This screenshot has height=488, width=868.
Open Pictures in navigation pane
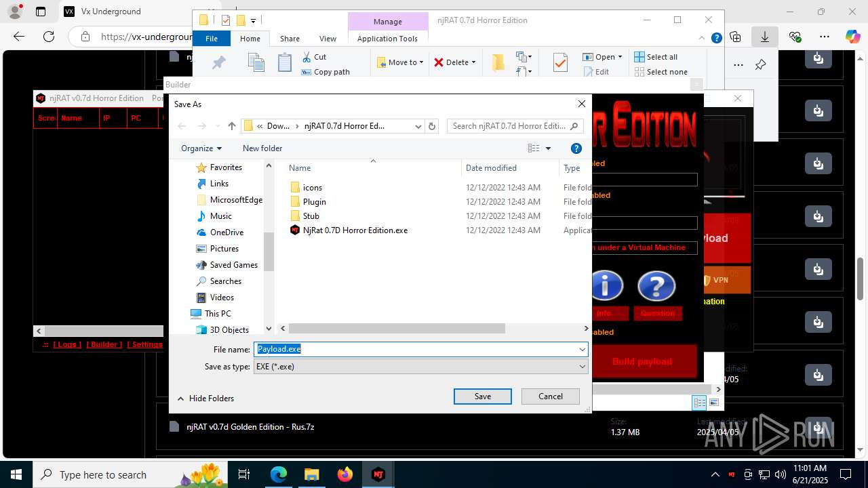(224, 249)
